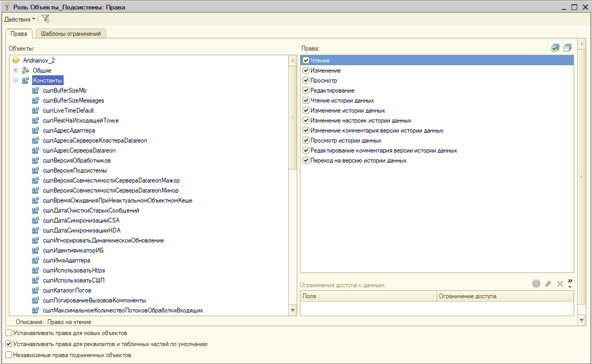592x364 pixels.
Task: Uncheck the Чтение right checkbox
Action: point(306,60)
